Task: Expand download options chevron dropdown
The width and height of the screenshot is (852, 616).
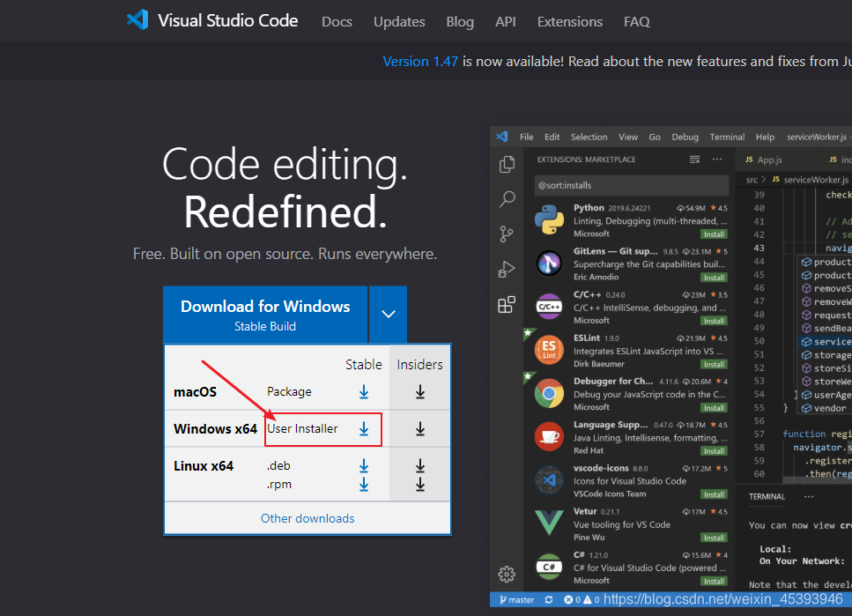Action: coord(388,314)
